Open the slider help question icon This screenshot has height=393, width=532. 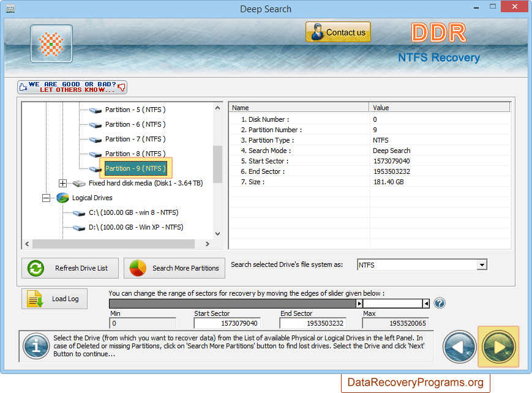pyautogui.click(x=440, y=303)
